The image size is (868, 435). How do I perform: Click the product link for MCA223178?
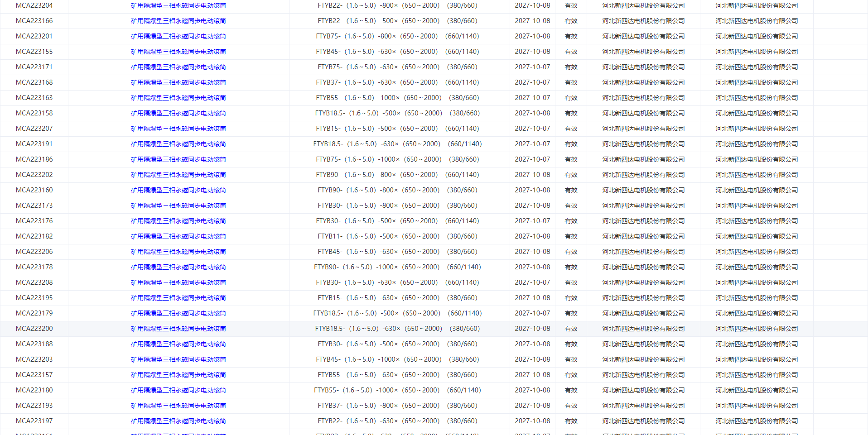click(x=178, y=267)
